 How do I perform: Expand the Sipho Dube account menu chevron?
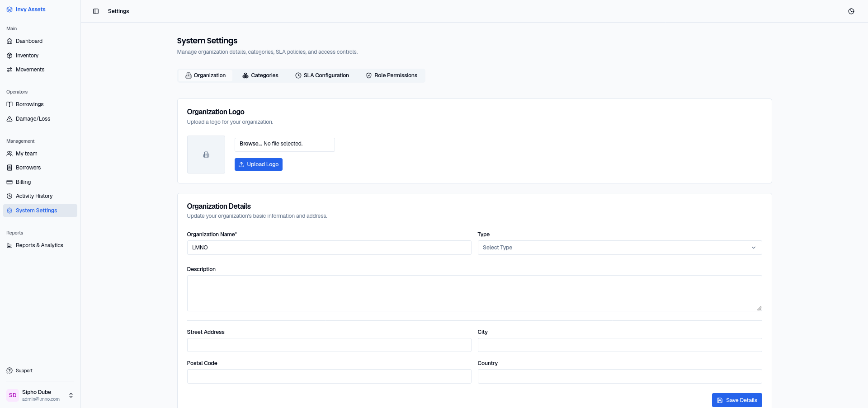71,395
